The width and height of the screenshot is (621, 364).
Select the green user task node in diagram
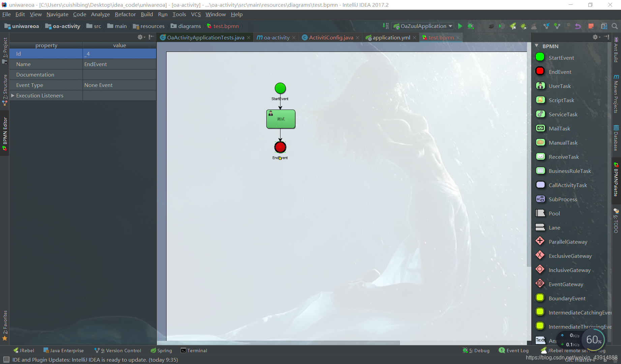281,119
